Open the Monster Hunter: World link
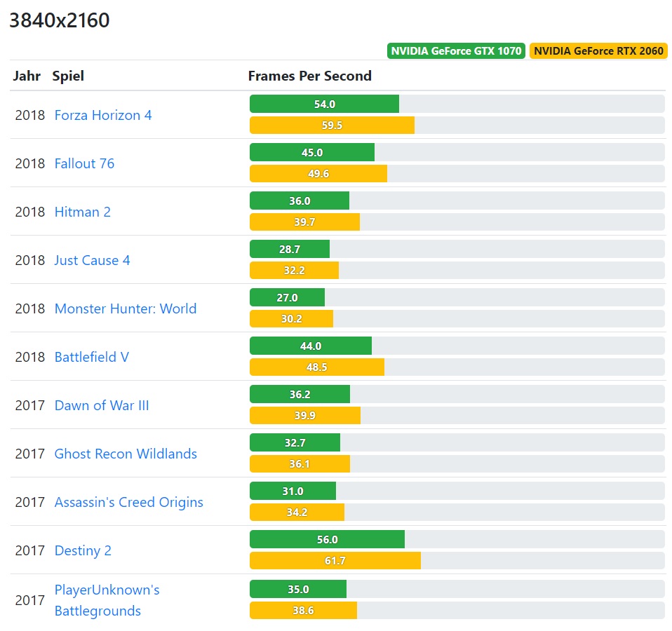This screenshot has height=631, width=672. (126, 309)
